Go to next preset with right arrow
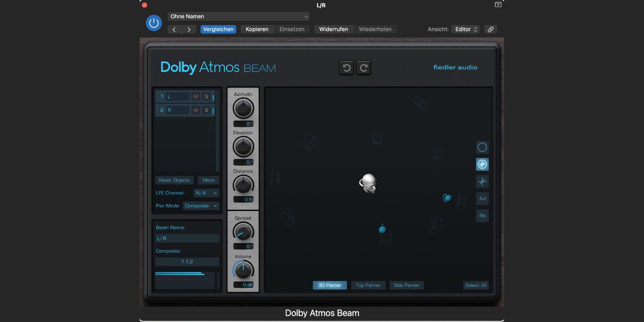 tap(189, 29)
